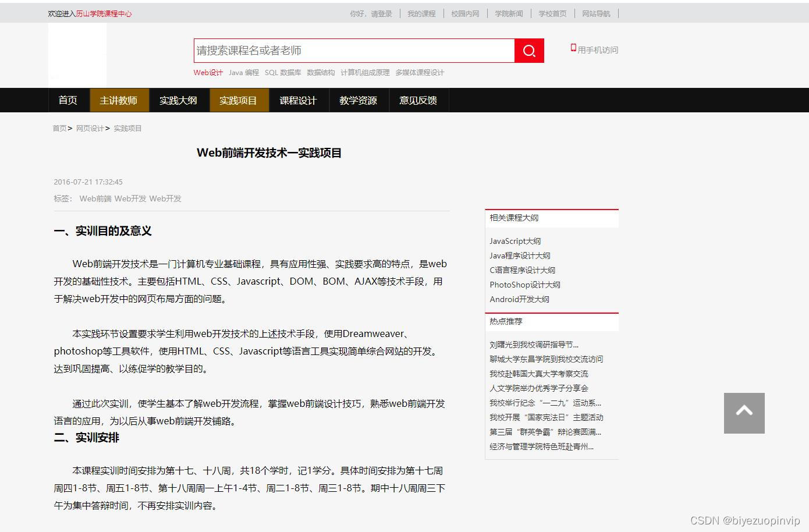Image resolution: width=809 pixels, height=532 pixels.
Task: Open 学院新闻 link in top bar
Action: 509,13
